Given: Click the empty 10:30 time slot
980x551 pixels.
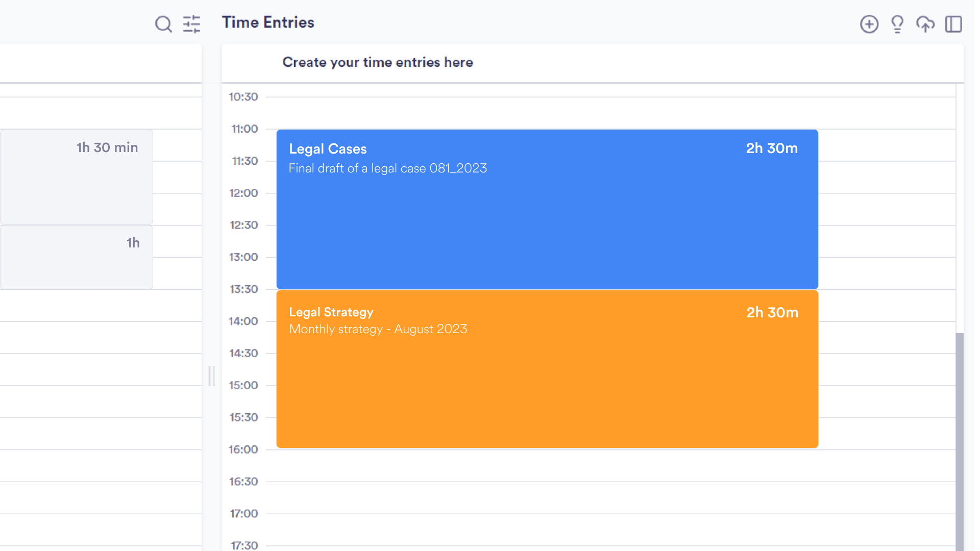Looking at the screenshot, I should click(610, 113).
